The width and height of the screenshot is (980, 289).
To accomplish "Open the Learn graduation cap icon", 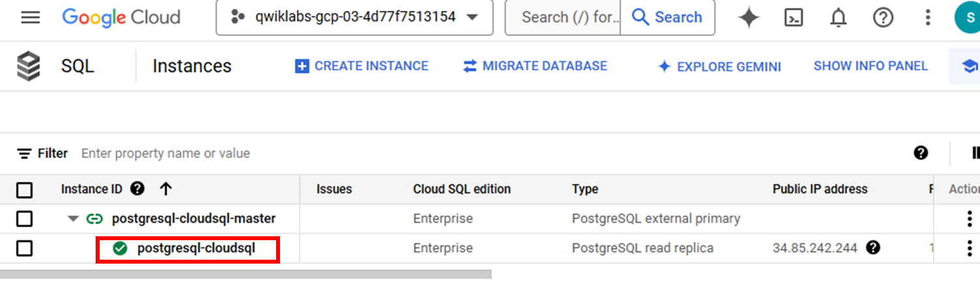I will point(970,66).
